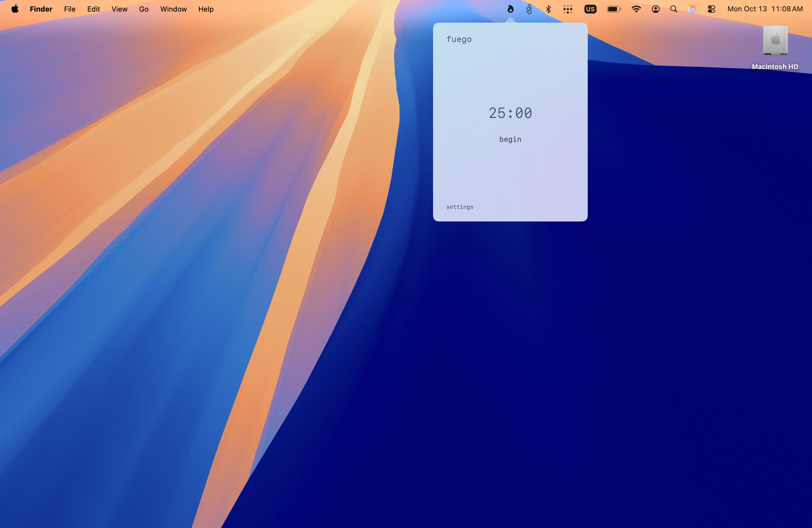812x528 pixels.
Task: Click the hook-shaped app icon beside the flame
Action: [x=529, y=9]
